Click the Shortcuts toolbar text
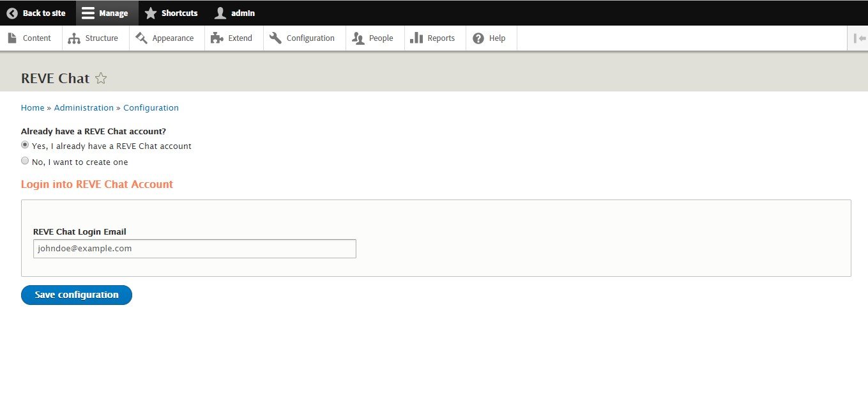The width and height of the screenshot is (868, 406). (179, 13)
